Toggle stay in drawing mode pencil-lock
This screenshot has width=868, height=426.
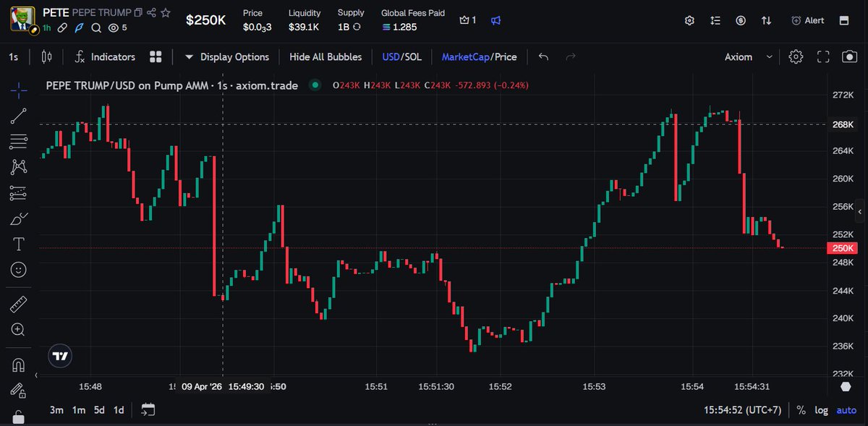click(19, 390)
